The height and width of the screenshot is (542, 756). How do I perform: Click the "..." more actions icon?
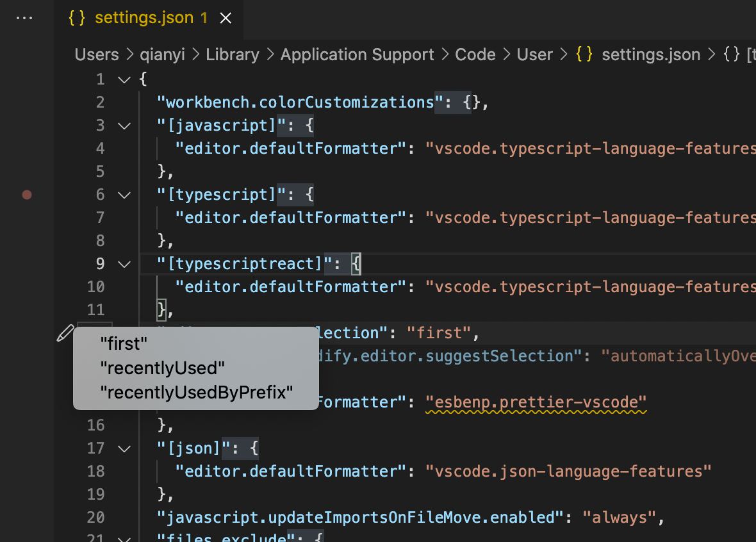[24, 17]
